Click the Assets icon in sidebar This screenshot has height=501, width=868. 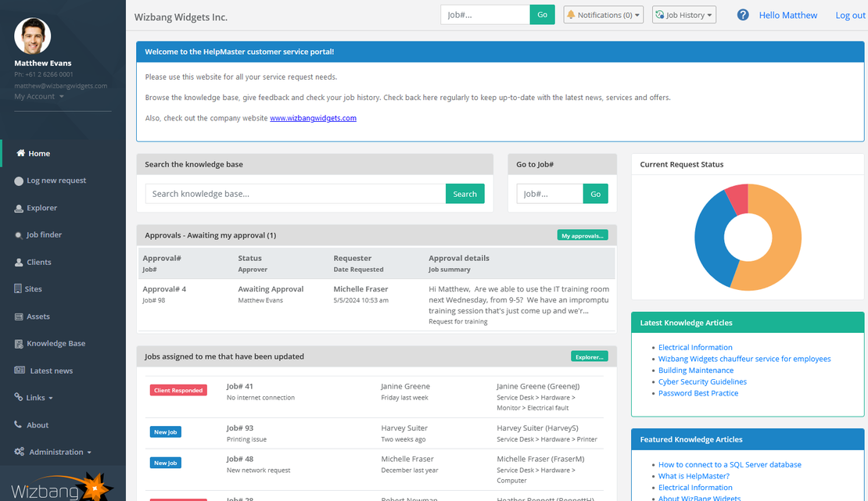click(x=19, y=317)
